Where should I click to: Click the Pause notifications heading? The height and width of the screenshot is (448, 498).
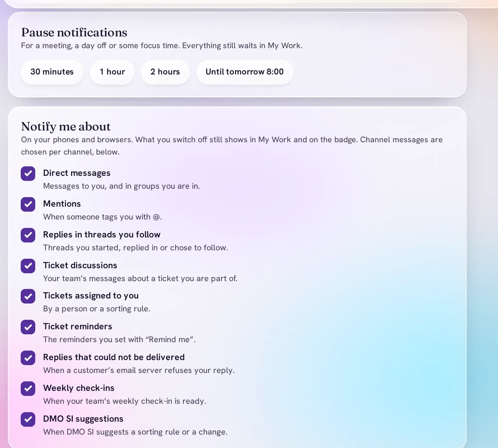pyautogui.click(x=74, y=32)
